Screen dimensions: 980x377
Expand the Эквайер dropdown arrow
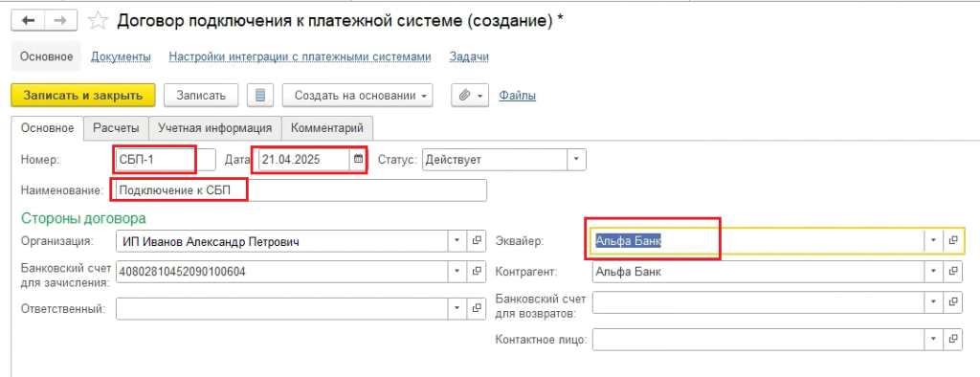point(934,240)
